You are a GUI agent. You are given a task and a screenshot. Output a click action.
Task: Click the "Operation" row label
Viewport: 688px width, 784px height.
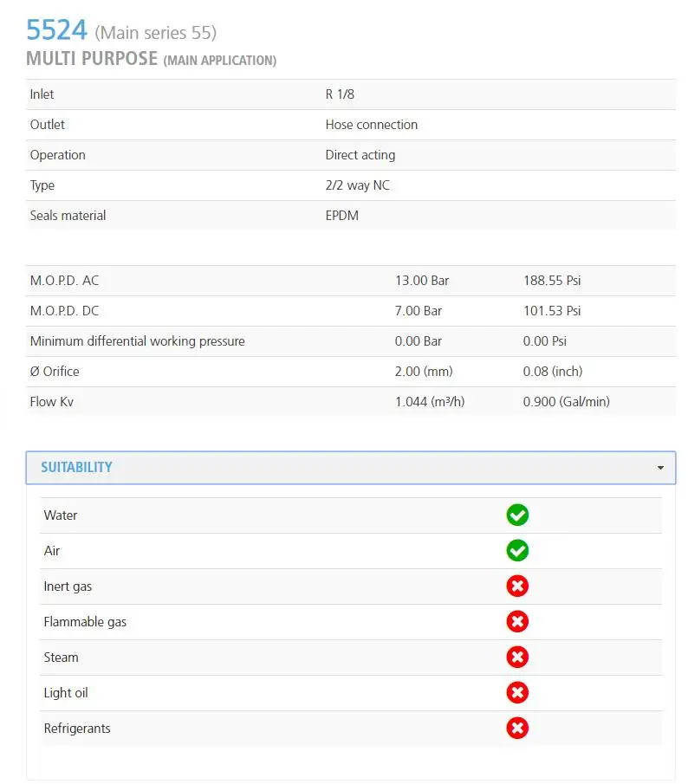(58, 155)
